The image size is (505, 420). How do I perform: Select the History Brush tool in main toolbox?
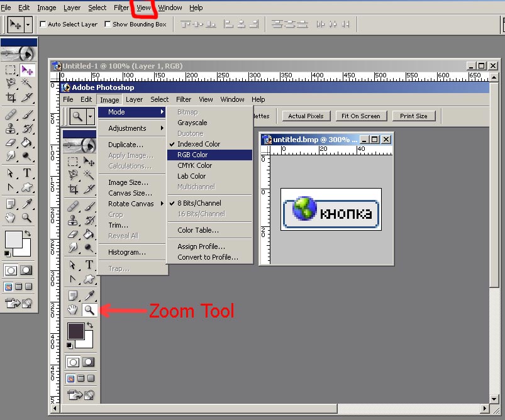coord(27,128)
